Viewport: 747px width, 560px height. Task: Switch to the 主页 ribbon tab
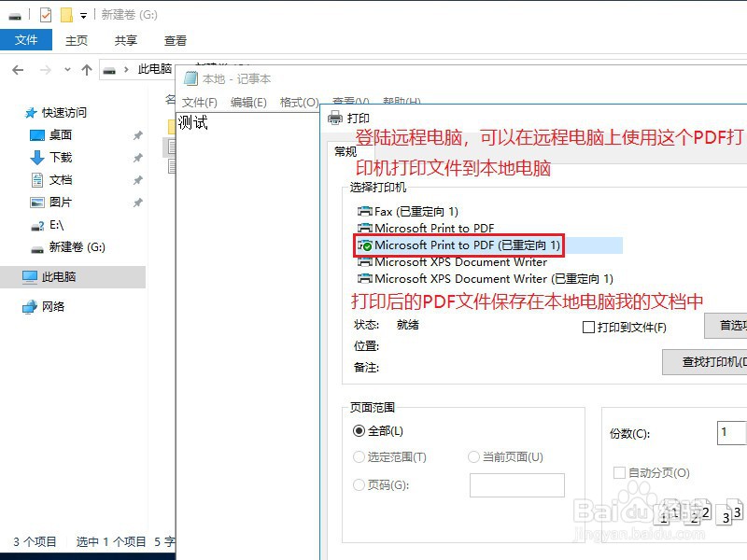77,40
